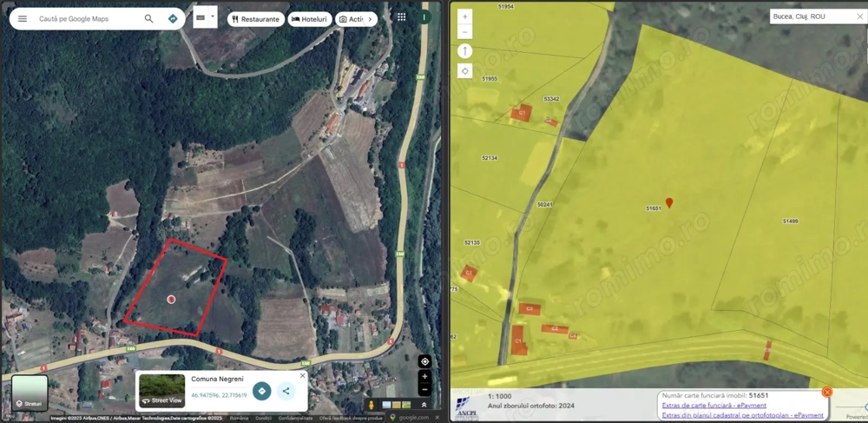The image size is (868, 423).
Task: Open the Google apps grid
Action: coord(401,17)
